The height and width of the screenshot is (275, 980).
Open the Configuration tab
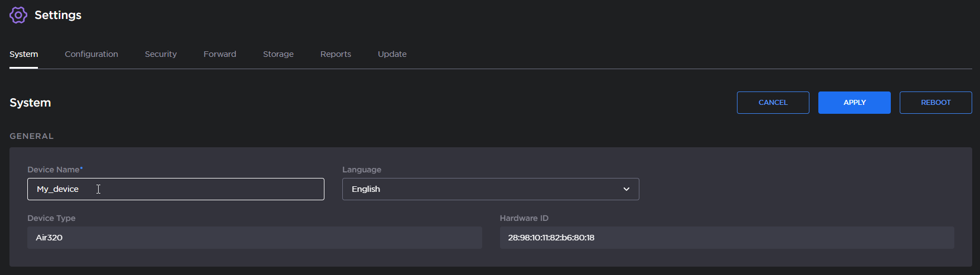(91, 54)
